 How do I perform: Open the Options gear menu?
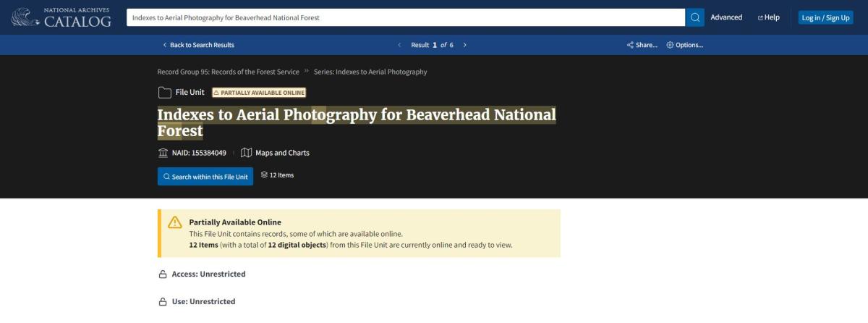pos(684,45)
